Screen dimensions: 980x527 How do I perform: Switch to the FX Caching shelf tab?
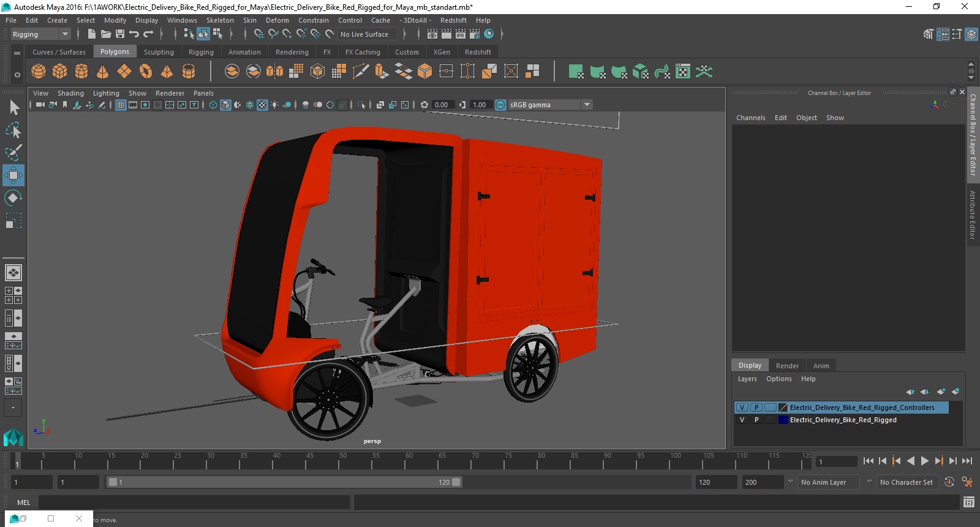point(363,52)
